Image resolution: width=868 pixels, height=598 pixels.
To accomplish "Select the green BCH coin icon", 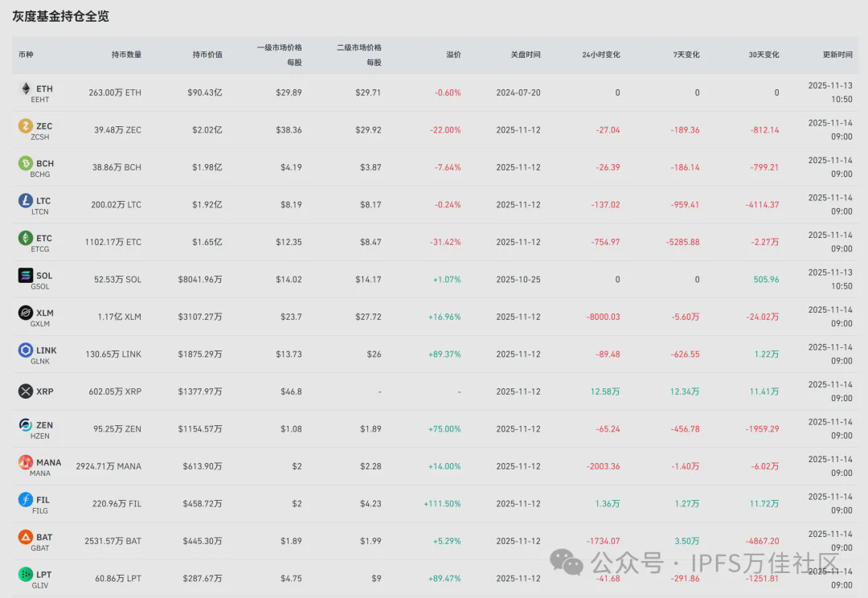I will [26, 163].
